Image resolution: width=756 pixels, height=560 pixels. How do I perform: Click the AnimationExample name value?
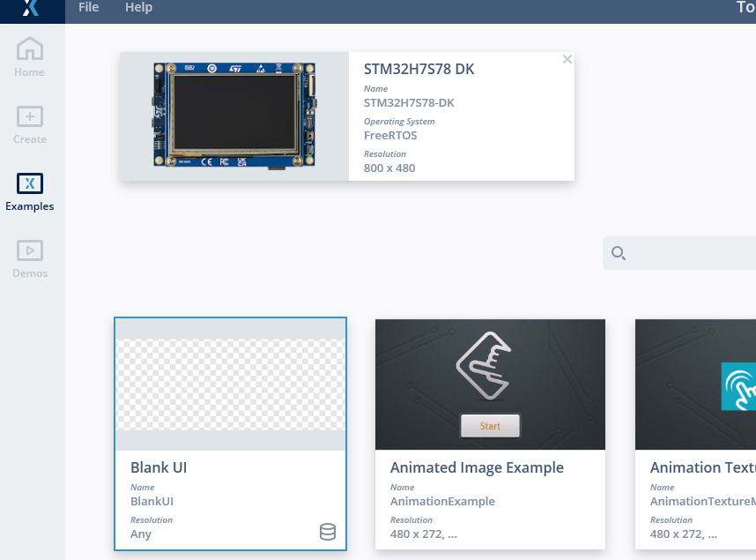(442, 501)
